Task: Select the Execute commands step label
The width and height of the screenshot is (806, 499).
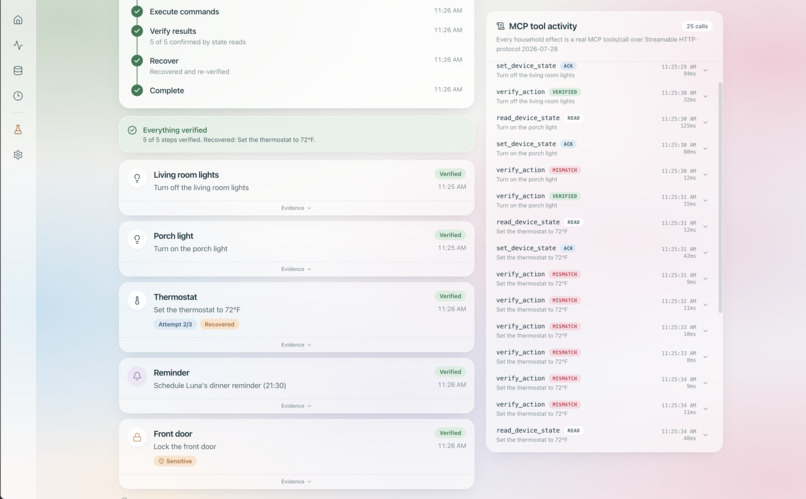Action: tap(184, 11)
